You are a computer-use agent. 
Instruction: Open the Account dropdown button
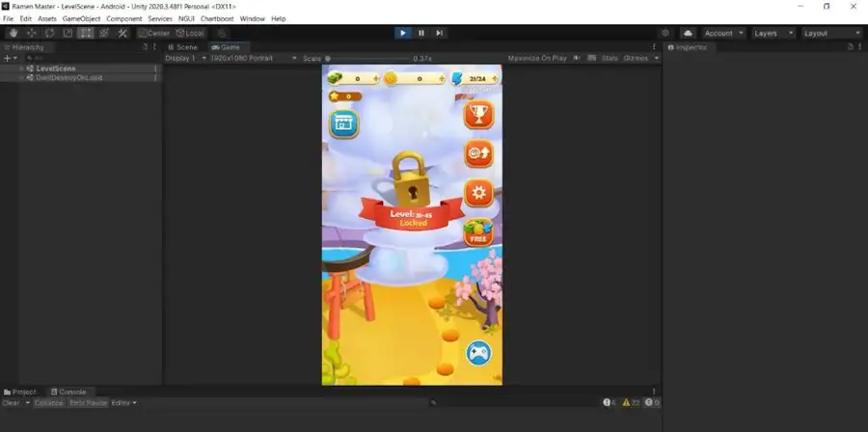click(x=722, y=33)
